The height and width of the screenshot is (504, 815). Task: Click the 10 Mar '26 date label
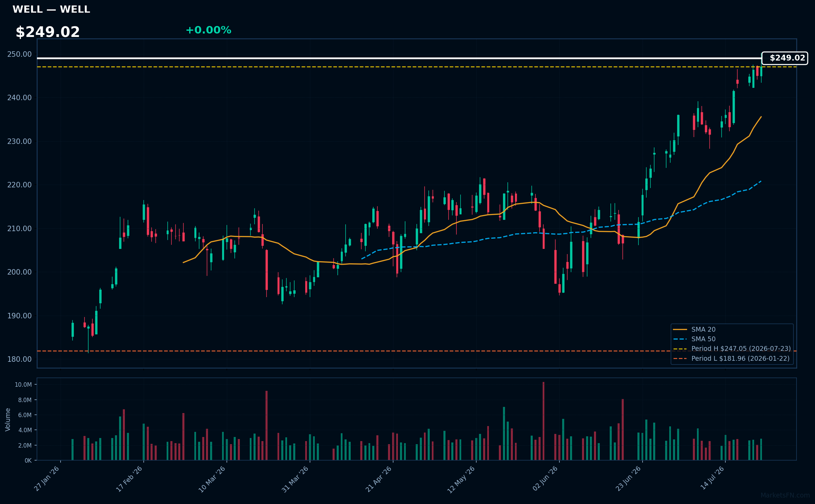click(212, 479)
